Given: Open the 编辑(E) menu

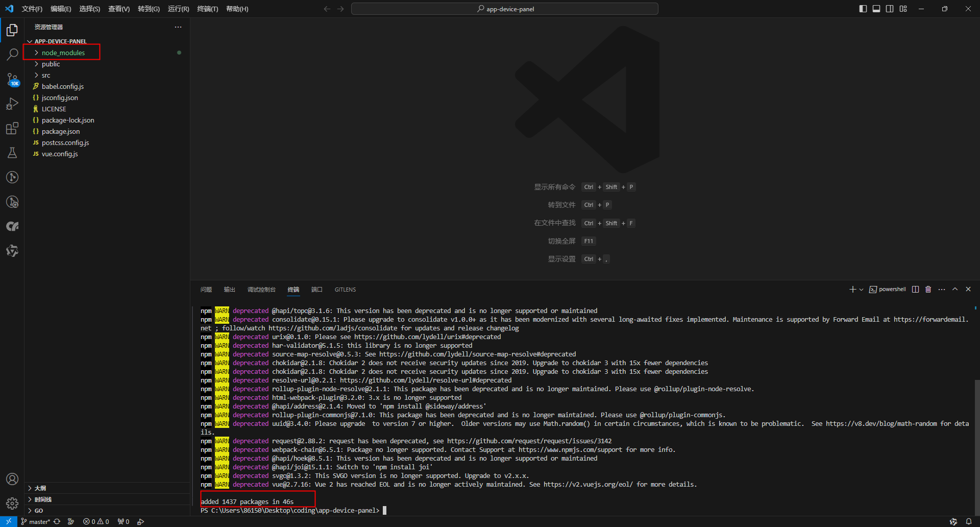Looking at the screenshot, I should [x=61, y=9].
